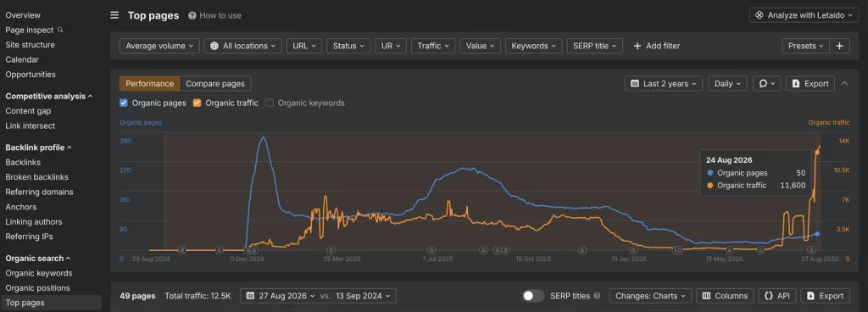
Task: Uncheck the Organic traffic checkbox
Action: [197, 103]
